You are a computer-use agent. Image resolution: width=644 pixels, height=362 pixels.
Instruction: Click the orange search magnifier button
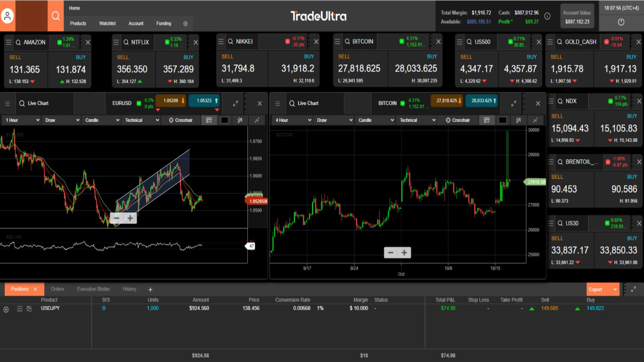[x=56, y=16]
